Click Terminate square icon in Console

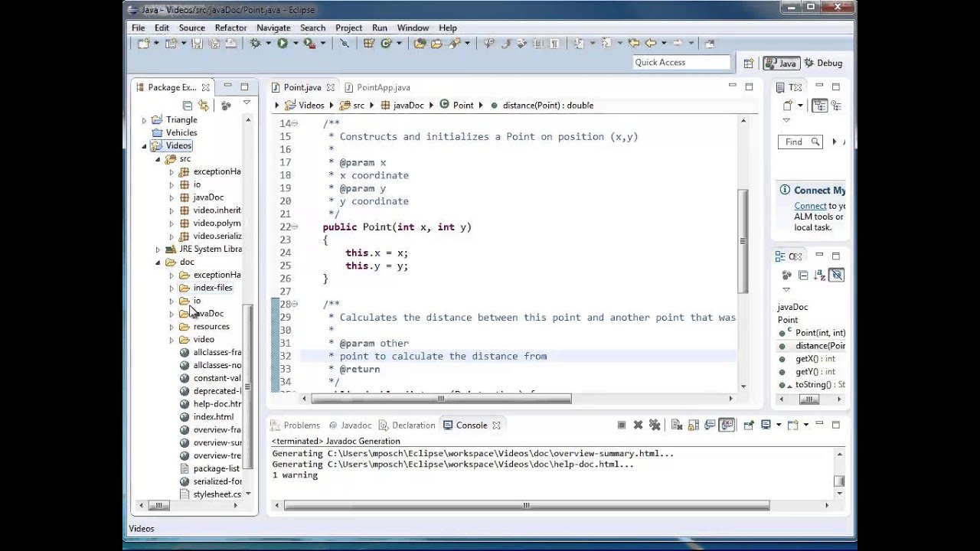[x=622, y=425]
